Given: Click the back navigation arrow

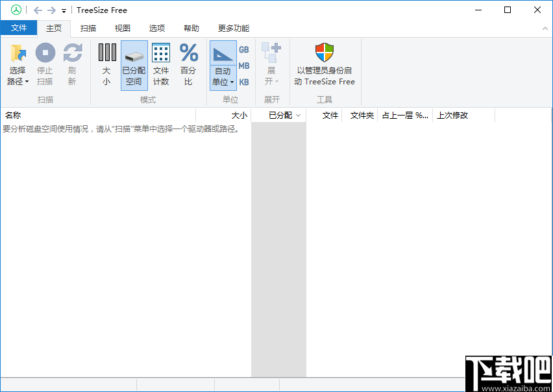Looking at the screenshot, I should pyautogui.click(x=38, y=10).
